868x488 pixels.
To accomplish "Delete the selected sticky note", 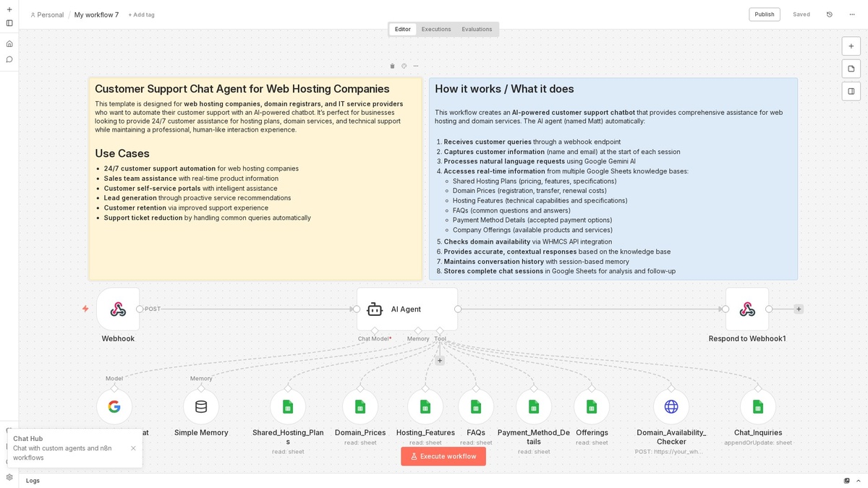I will [392, 66].
